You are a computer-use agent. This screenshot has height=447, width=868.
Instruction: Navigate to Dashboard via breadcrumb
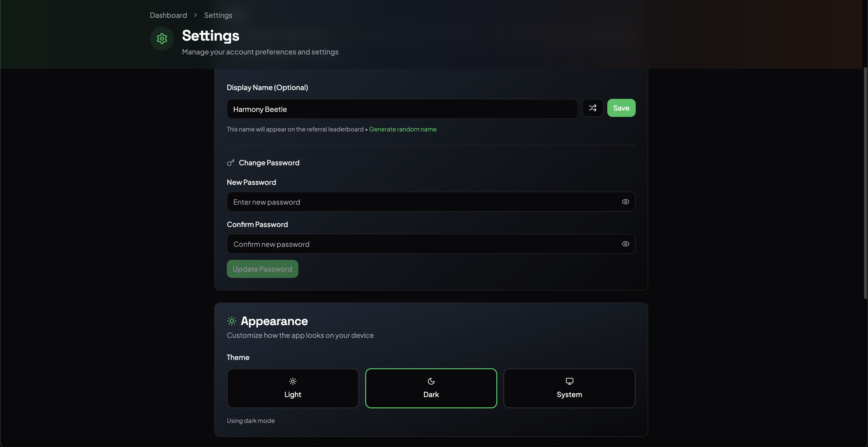point(168,15)
